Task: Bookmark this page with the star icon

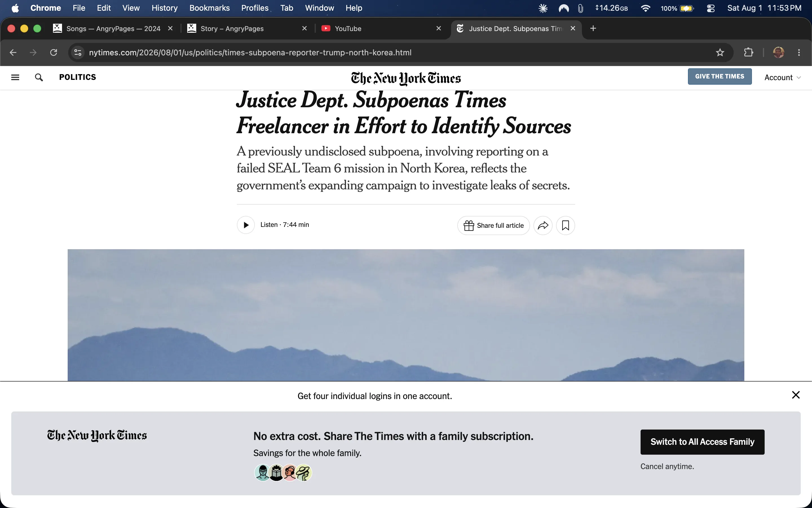Action: pos(720,52)
